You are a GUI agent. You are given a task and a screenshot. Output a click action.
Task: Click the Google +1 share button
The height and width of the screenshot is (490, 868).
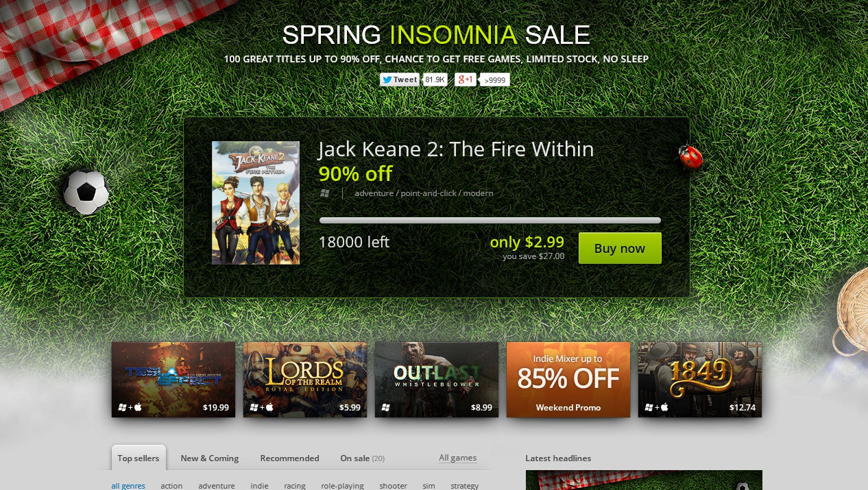click(466, 79)
